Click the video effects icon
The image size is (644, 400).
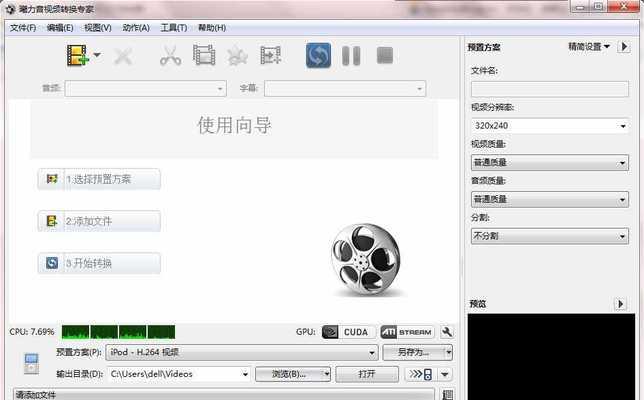(x=237, y=56)
